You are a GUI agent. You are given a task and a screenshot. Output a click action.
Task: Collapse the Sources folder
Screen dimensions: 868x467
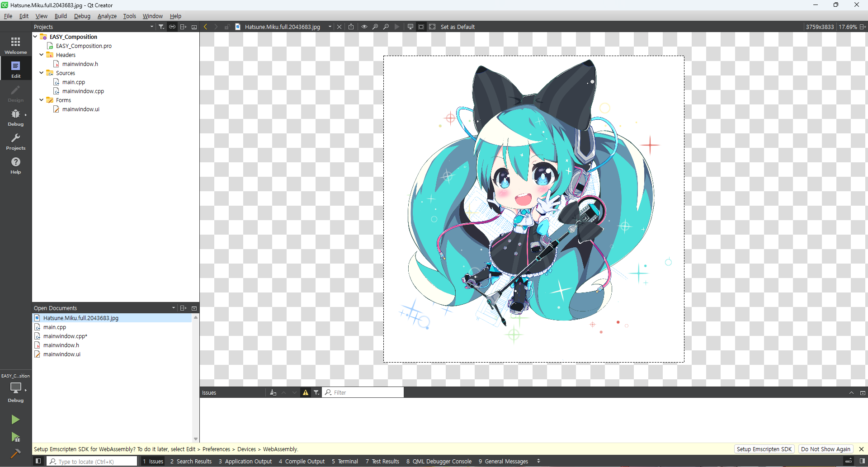[x=42, y=73]
